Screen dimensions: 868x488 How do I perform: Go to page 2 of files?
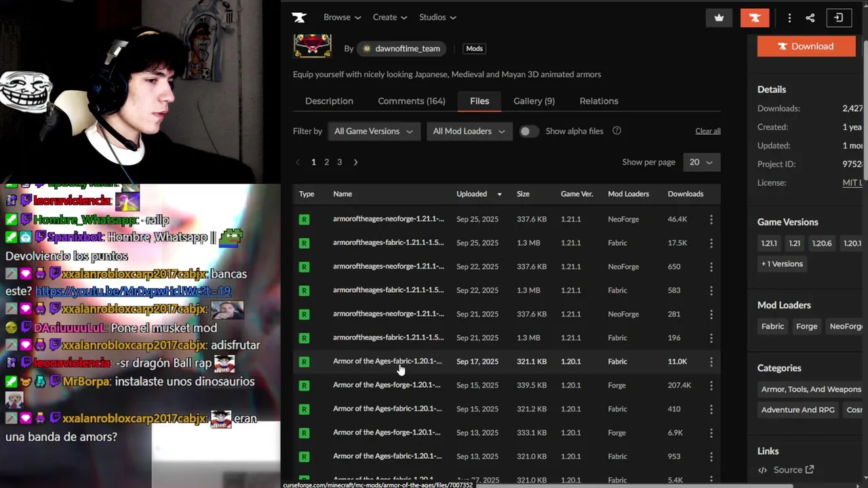(x=326, y=163)
